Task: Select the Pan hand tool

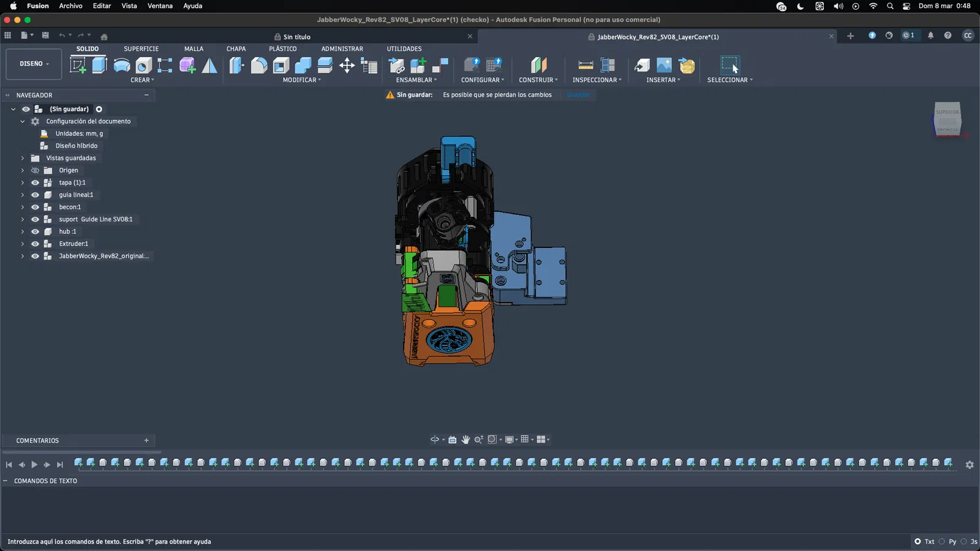Action: pyautogui.click(x=466, y=440)
